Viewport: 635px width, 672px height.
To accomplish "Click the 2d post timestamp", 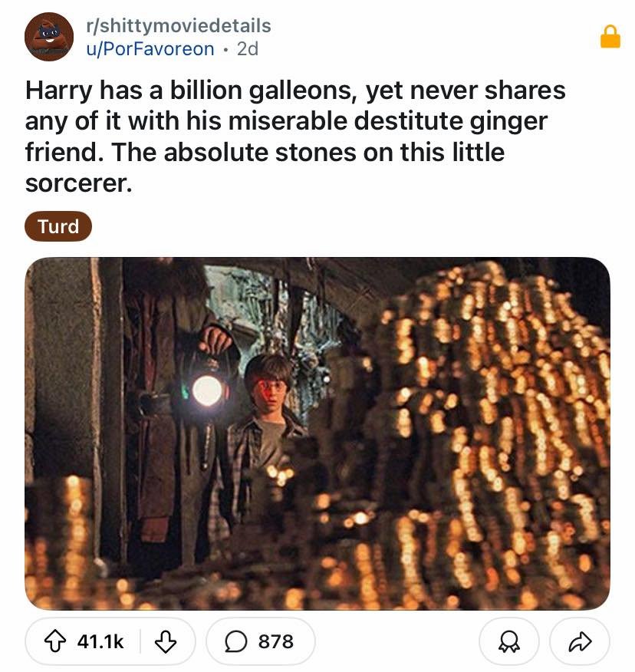I will tap(248, 49).
